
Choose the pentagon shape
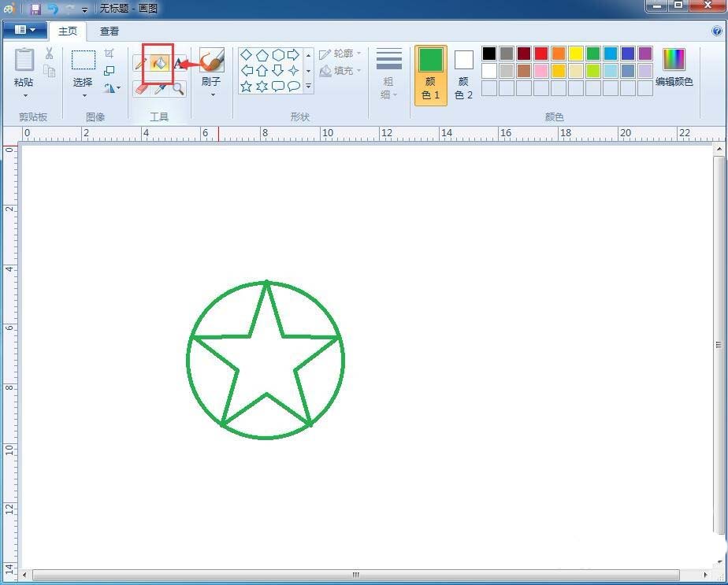(x=262, y=55)
